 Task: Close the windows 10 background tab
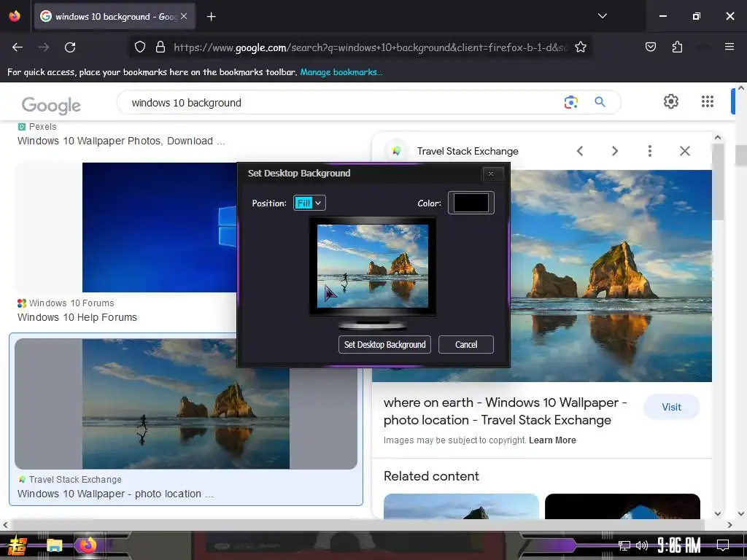[x=184, y=16]
